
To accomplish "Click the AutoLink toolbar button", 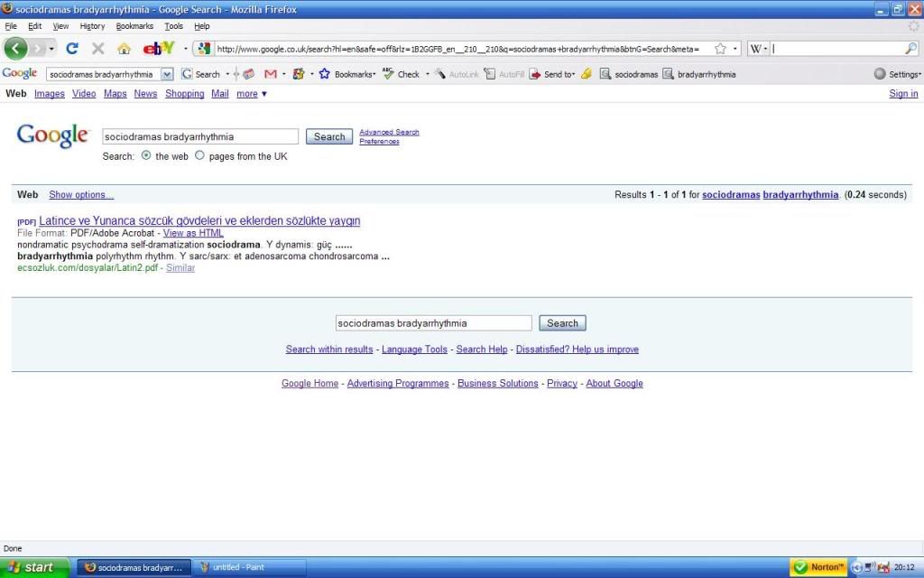I will point(457,74).
